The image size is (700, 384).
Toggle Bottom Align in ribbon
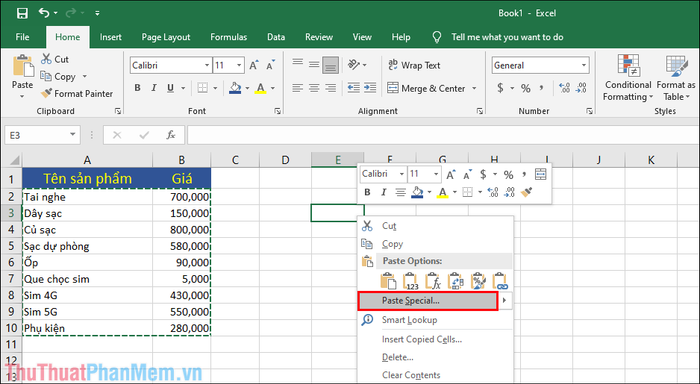[x=330, y=65]
